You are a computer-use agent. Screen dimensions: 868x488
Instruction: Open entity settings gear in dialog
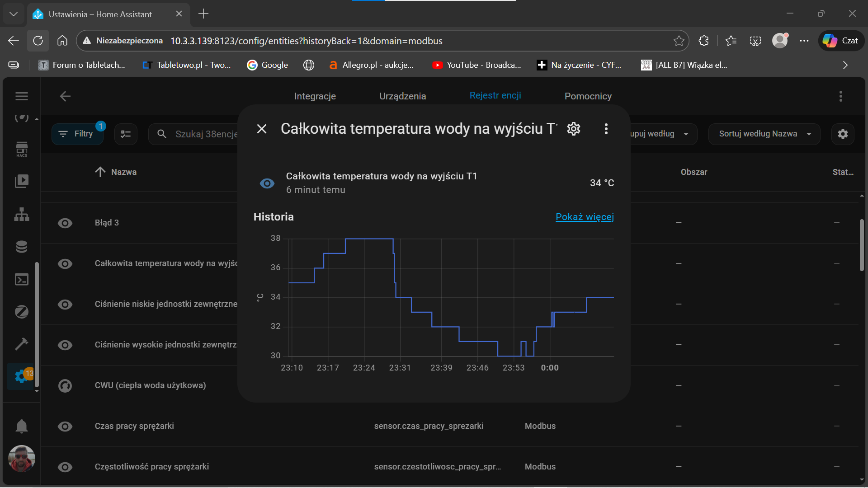574,129
